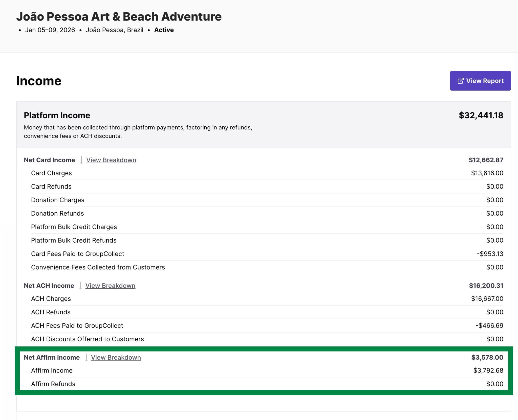
Task: Select the ACH Charges row label
Action: [51, 299]
